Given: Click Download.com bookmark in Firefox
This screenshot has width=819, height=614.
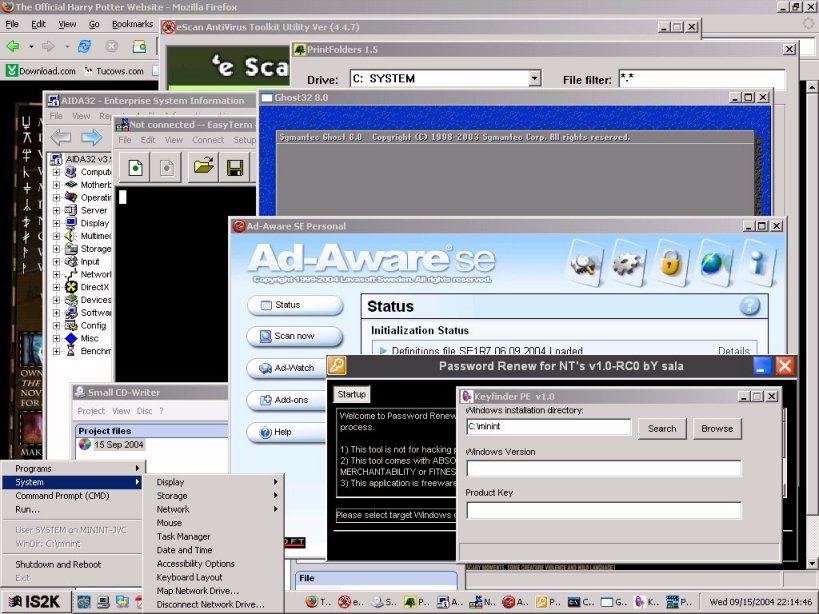Looking at the screenshot, I should pos(41,71).
